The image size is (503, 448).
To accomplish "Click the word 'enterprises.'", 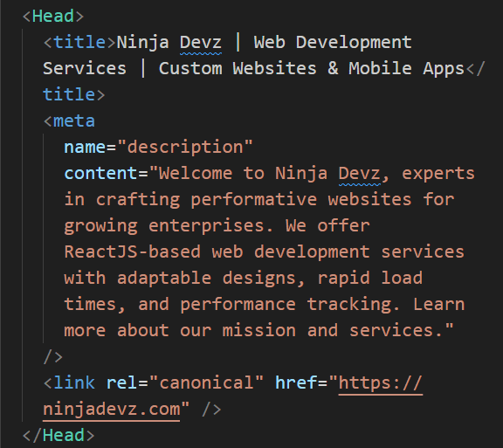I will pyautogui.click(x=211, y=226).
